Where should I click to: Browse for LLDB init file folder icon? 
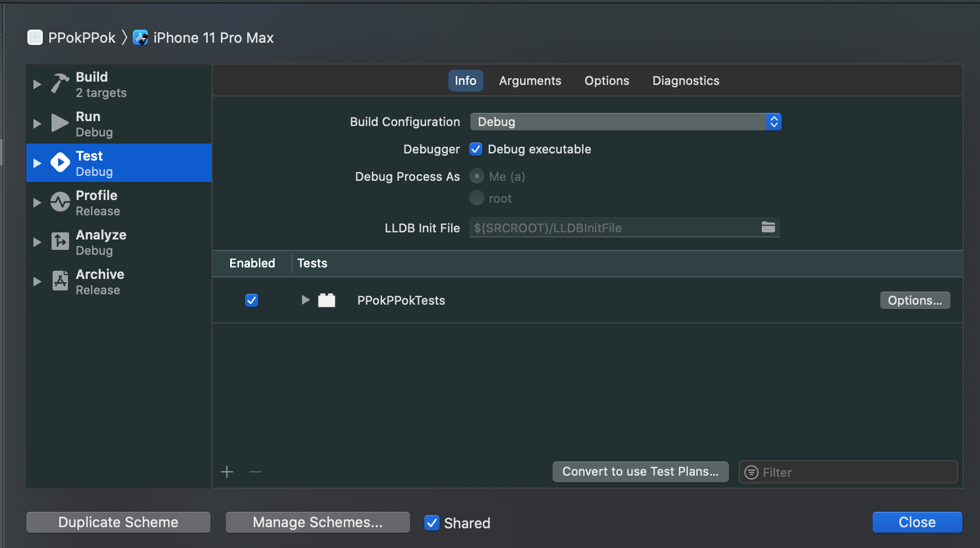(768, 227)
